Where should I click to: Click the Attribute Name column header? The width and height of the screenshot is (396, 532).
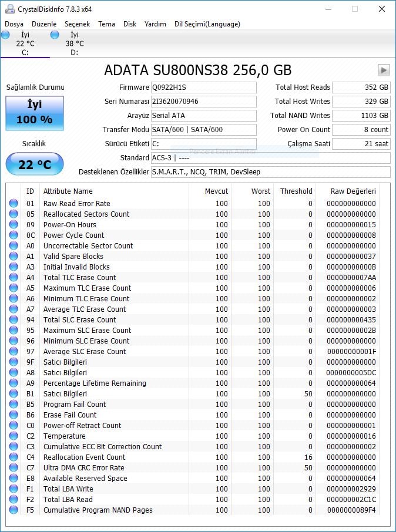point(114,191)
